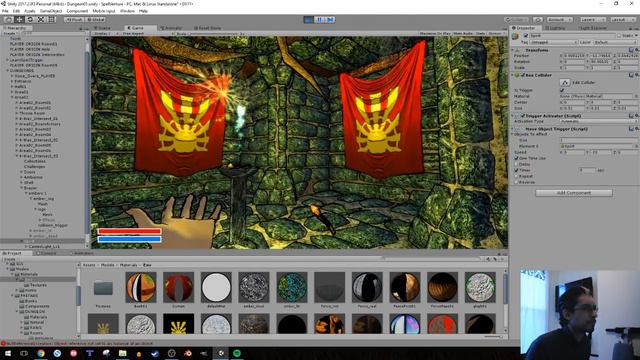Open the File menu
Image resolution: width=640 pixels, height=360 pixels.
pos(5,11)
